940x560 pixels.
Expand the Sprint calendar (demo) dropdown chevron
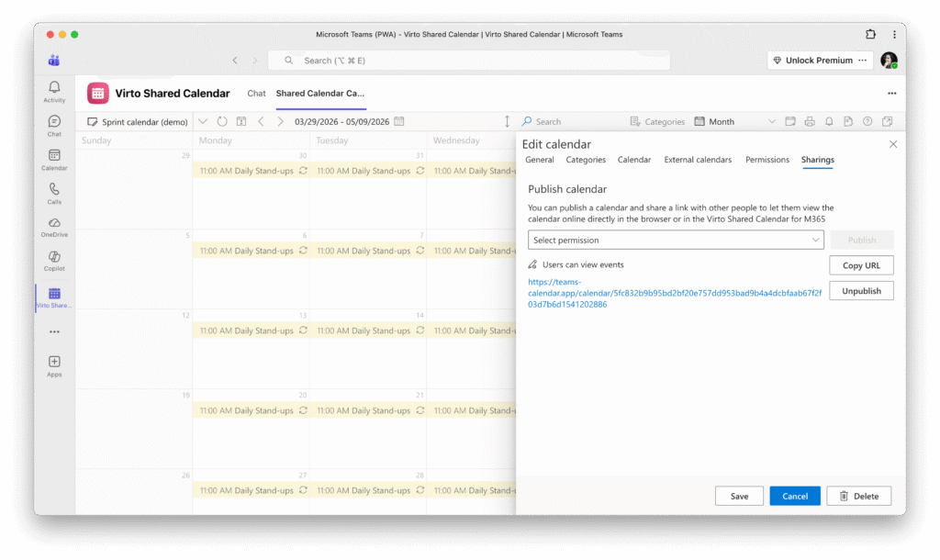point(203,121)
